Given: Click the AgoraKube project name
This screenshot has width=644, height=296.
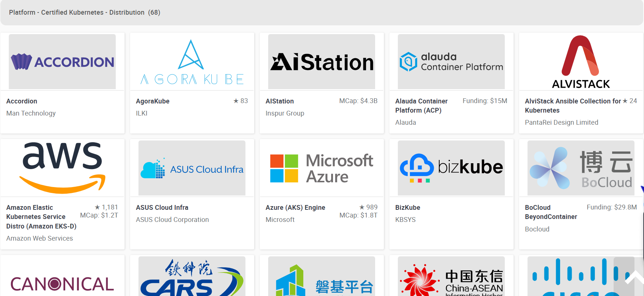Looking at the screenshot, I should click(153, 101).
